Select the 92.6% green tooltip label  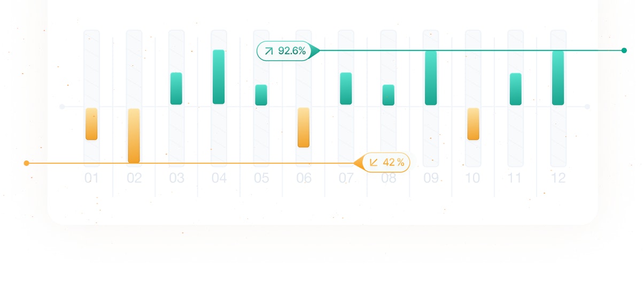point(284,51)
